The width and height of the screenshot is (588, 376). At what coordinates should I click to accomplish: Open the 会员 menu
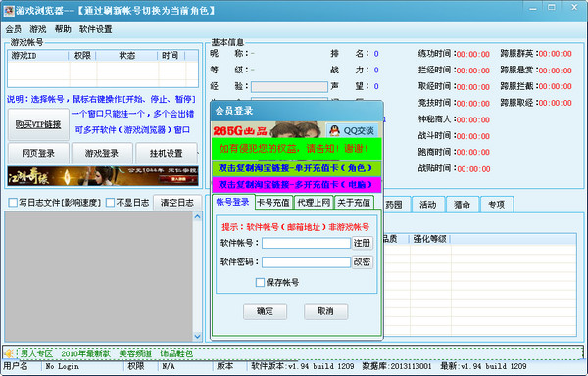(x=13, y=29)
